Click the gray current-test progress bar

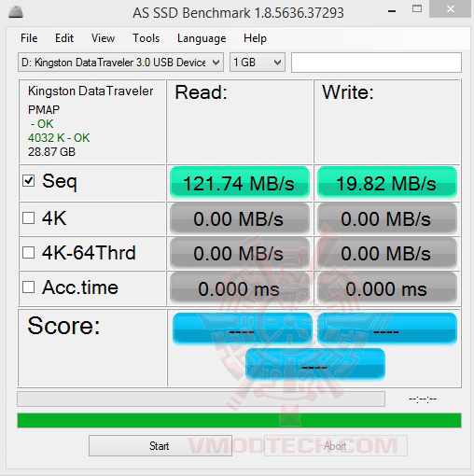coord(201,399)
